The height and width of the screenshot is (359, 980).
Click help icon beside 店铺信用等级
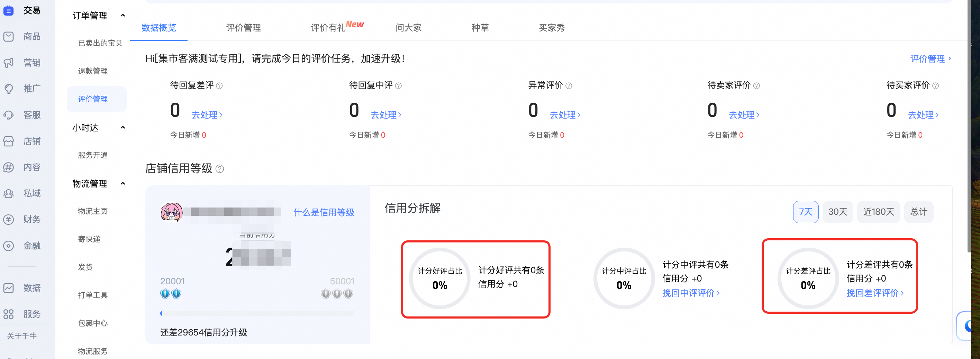(x=220, y=169)
